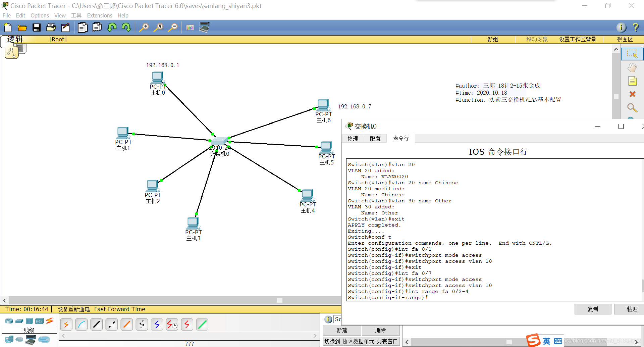The width and height of the screenshot is (644, 347).
Task: Open the Custom Devices Dialog icon
Action: [x=204, y=27]
